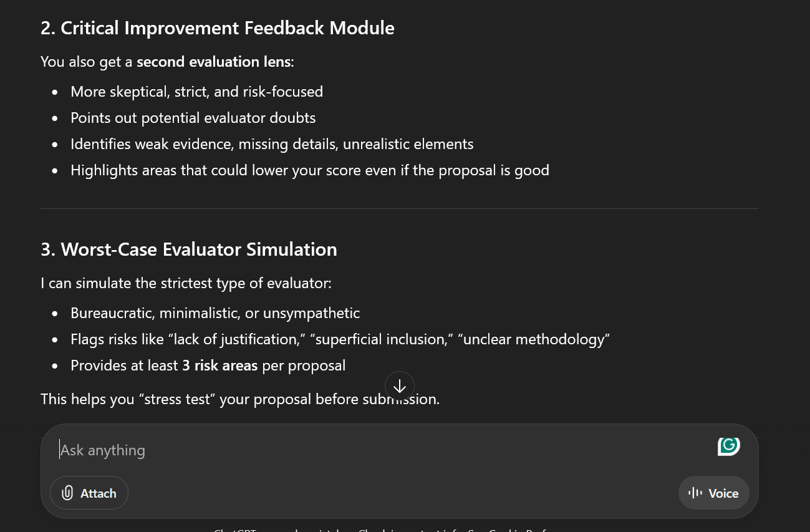Screen dimensions: 810x532
Task: Click the Grammarly icon in the composer
Action: (x=728, y=445)
